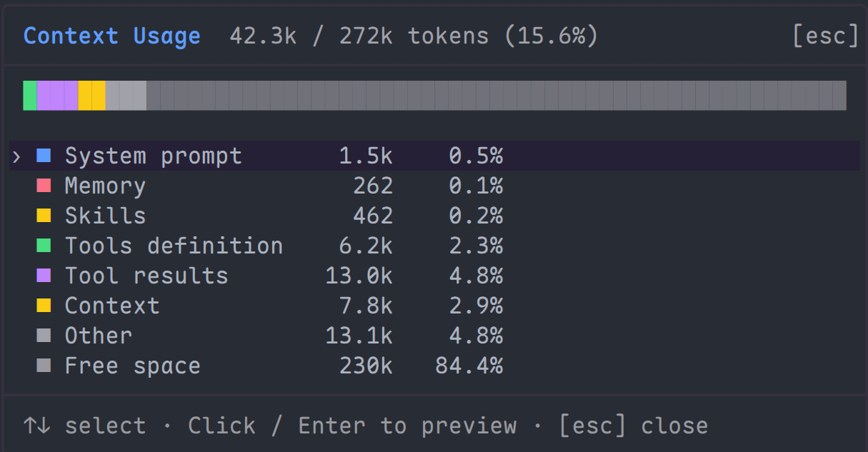Preview the Tool results entry
This screenshot has width=868, height=452.
[x=434, y=276]
